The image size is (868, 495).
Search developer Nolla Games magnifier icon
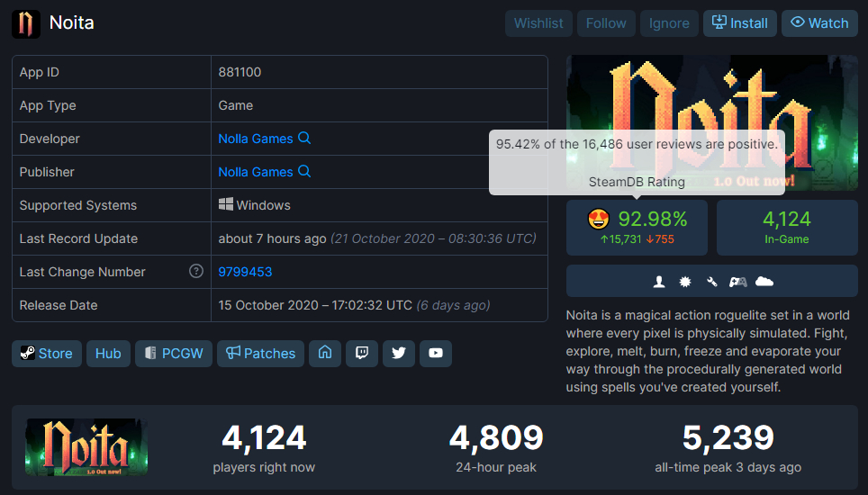pos(304,138)
